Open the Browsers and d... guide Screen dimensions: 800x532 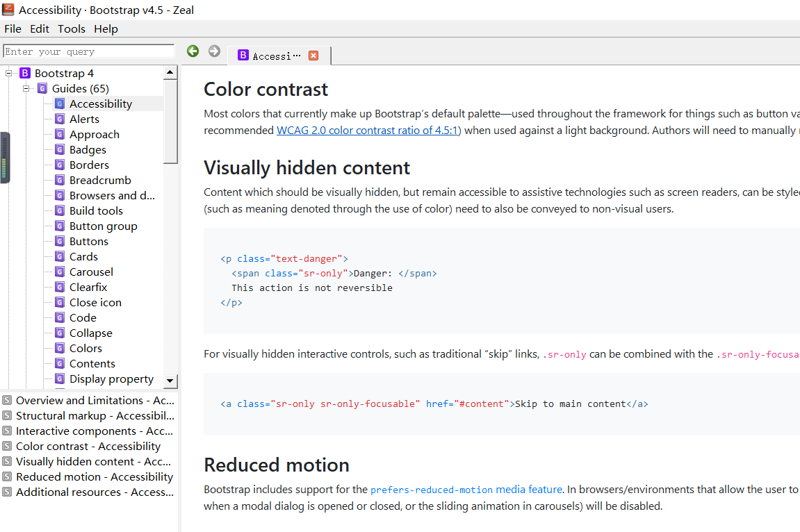pos(112,195)
